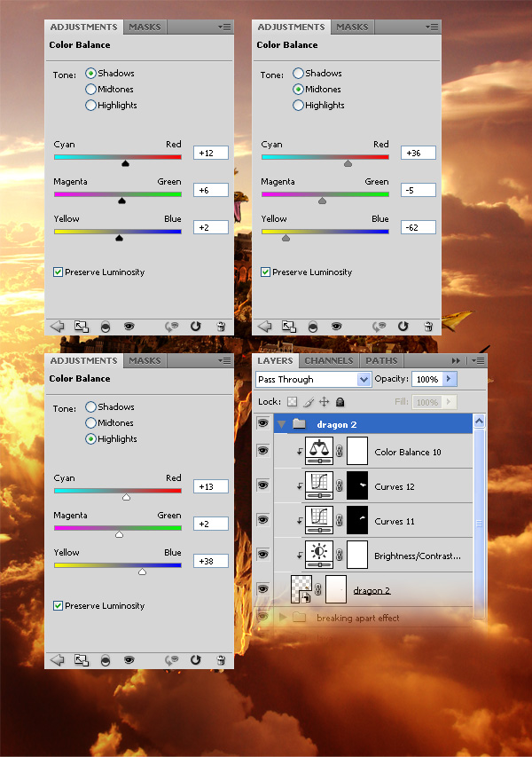Click the Magenta/Green value field showing +6
This screenshot has height=757, width=532.
tap(211, 190)
